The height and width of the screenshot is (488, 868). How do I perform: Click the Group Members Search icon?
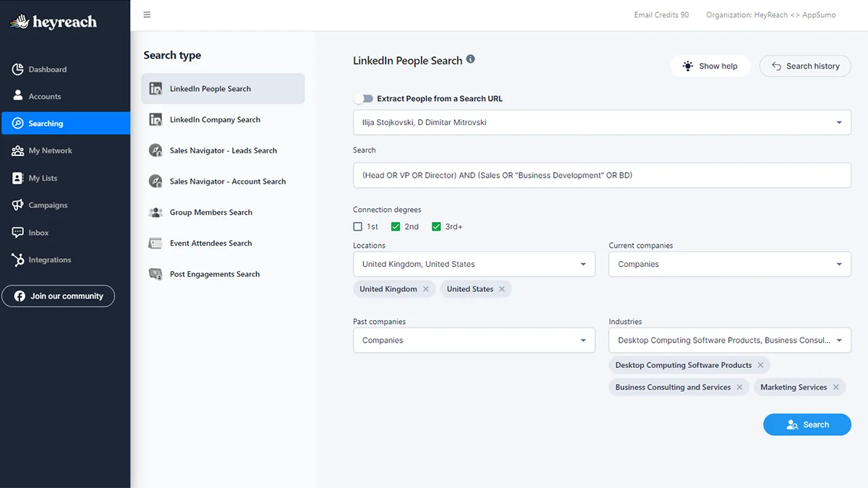coord(156,213)
